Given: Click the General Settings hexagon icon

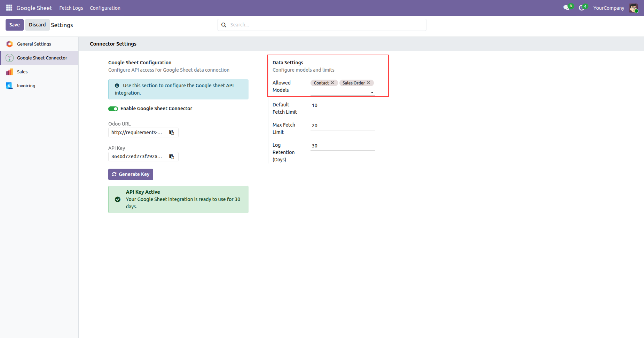Looking at the screenshot, I should (x=9, y=44).
